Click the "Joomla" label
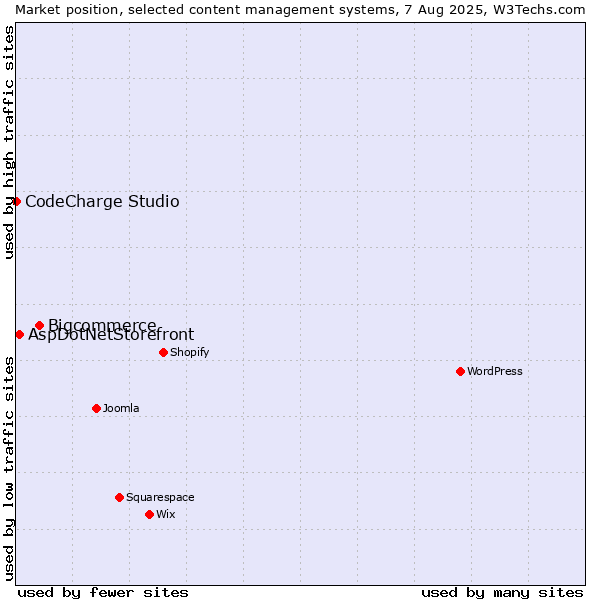 [121, 408]
